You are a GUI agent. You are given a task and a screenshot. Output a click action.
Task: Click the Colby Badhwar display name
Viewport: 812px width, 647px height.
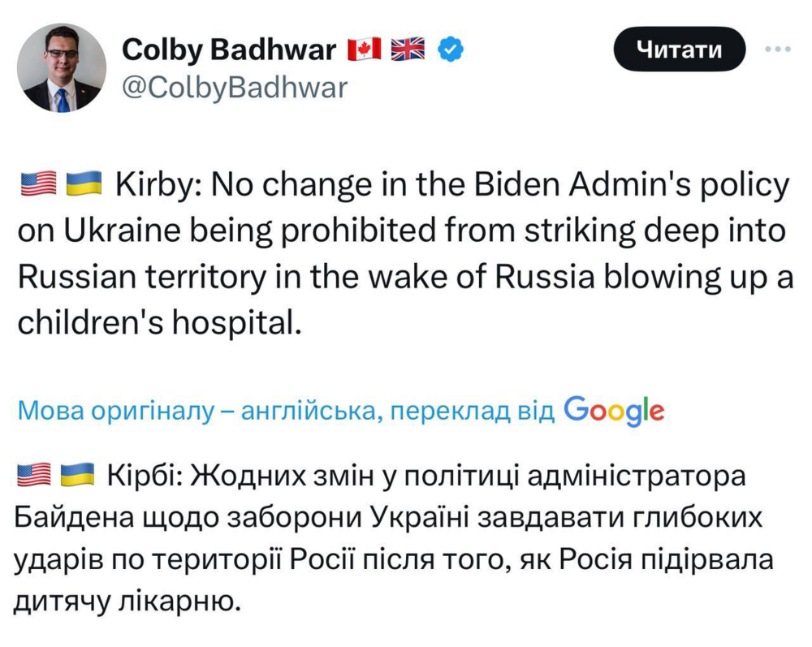coord(228,50)
